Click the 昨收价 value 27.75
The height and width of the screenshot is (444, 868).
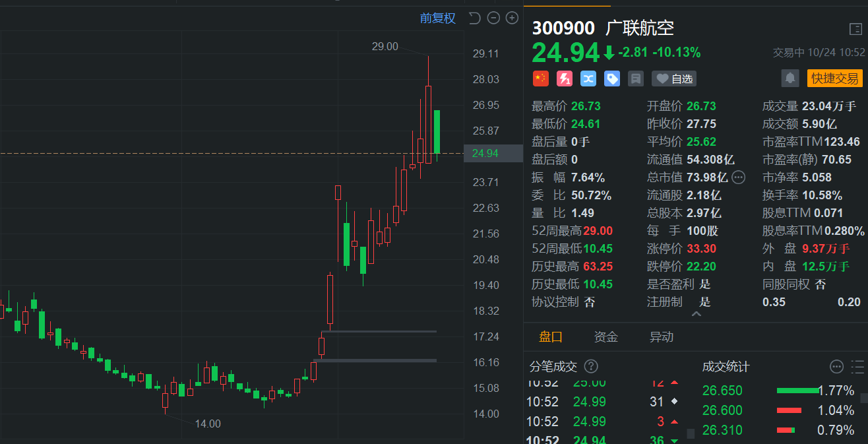coord(701,124)
